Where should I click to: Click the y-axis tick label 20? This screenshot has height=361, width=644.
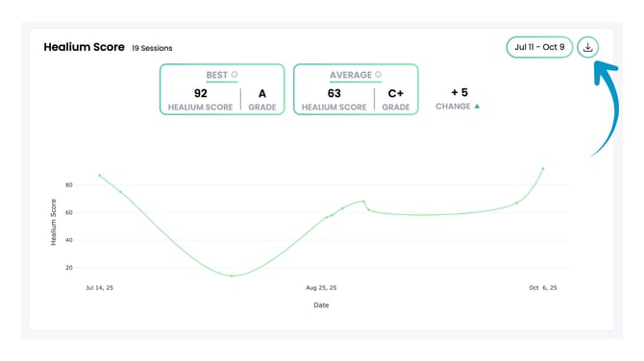[x=68, y=268]
